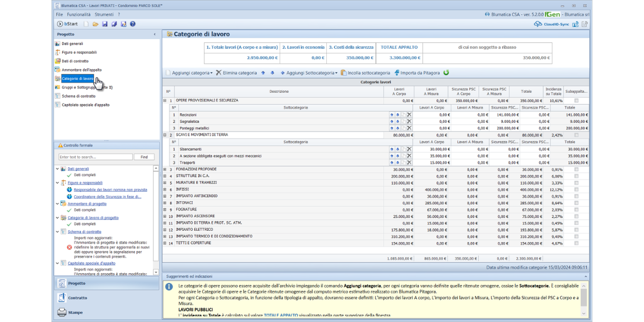Expand the Strutture in C.A. category row
Screen dimensions: 644x322
pyautogui.click(x=165, y=176)
